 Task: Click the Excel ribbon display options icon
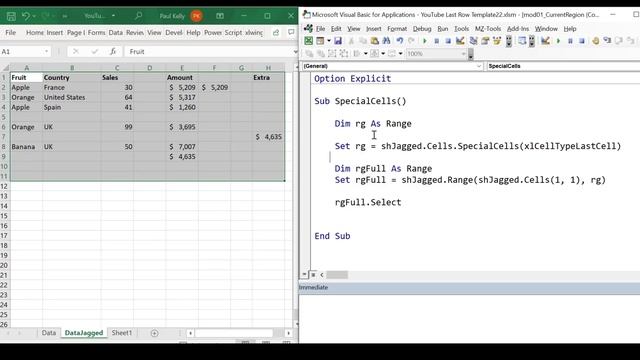[x=220, y=16]
